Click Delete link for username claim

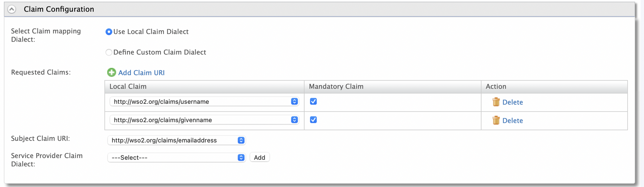(x=513, y=102)
